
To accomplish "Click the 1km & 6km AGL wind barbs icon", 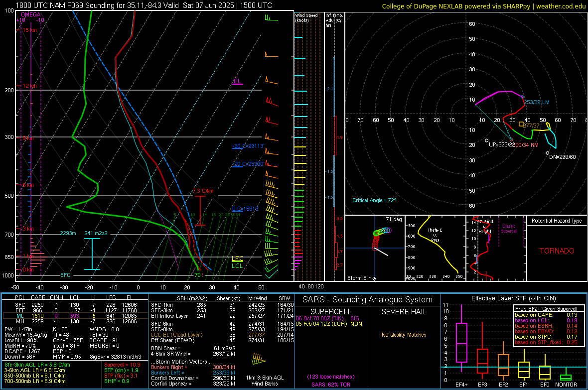I will (x=259, y=360).
